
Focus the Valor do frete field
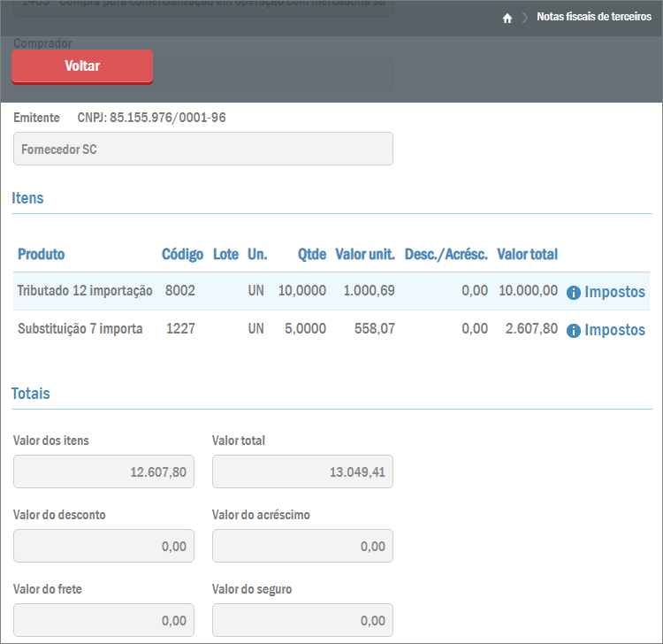pyautogui.click(x=103, y=620)
